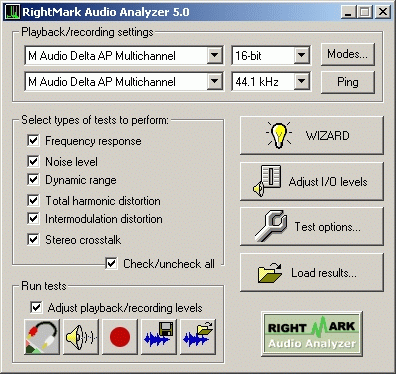Image resolution: width=396 pixels, height=374 pixels.
Task: Start the loopback cable test icon
Action: click(42, 337)
